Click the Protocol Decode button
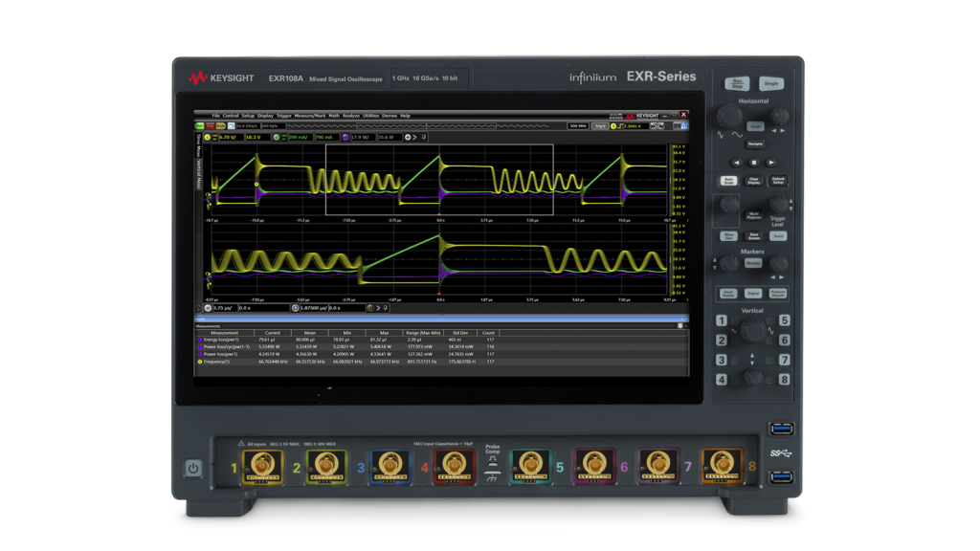 pyautogui.click(x=778, y=293)
